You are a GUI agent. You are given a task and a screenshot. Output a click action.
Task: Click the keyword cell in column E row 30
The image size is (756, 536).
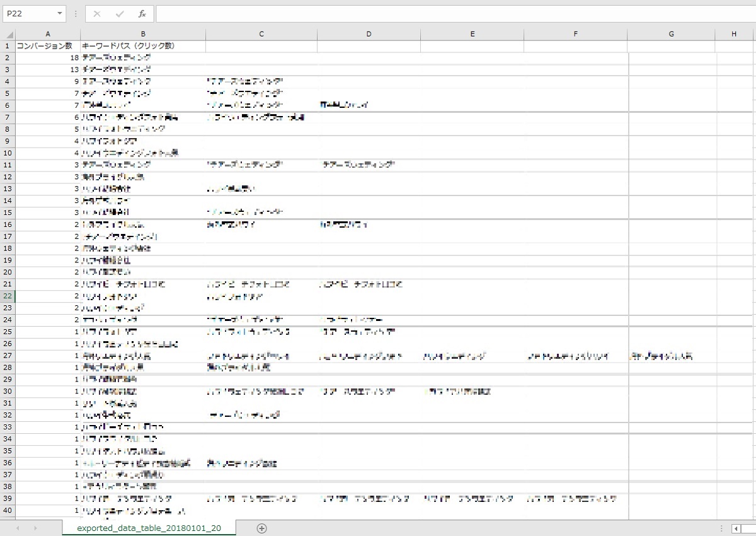point(472,392)
